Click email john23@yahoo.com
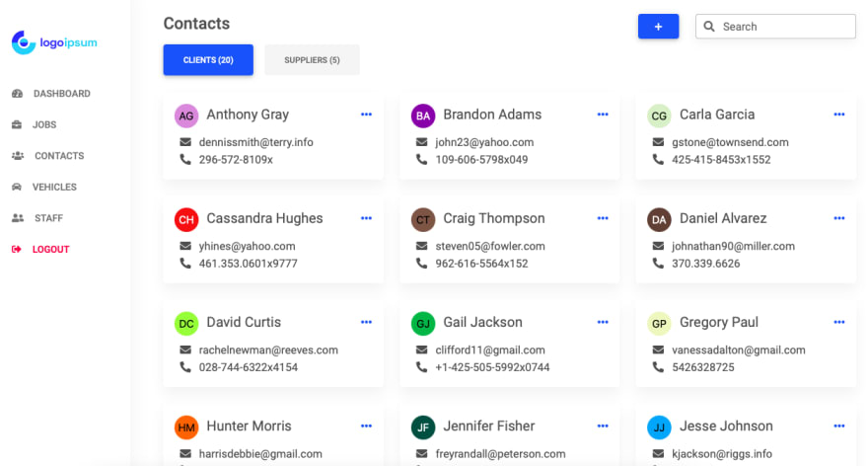This screenshot has width=868, height=466. pos(484,142)
